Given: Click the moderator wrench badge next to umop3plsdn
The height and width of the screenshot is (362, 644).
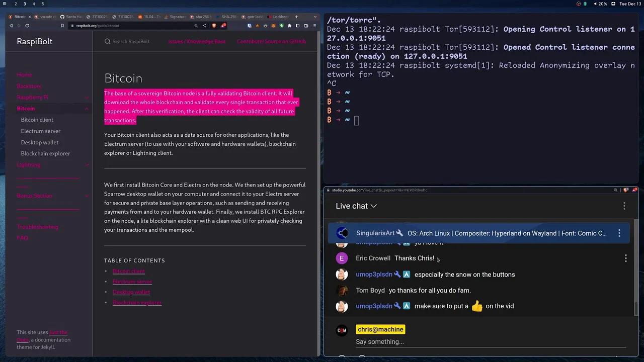Looking at the screenshot, I should pos(397,275).
